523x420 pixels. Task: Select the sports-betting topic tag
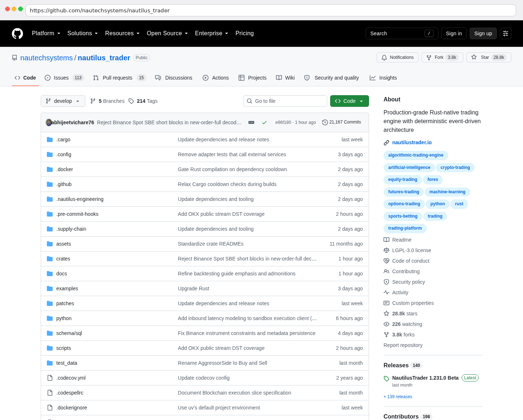[x=403, y=216]
